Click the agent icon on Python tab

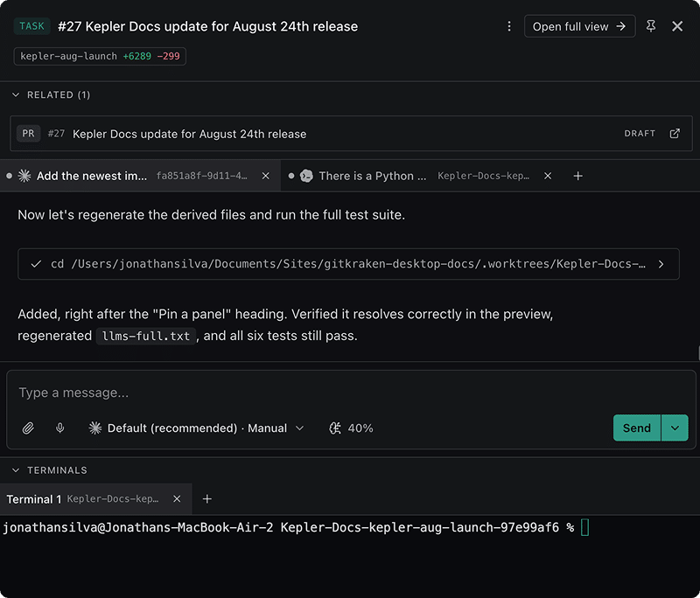pyautogui.click(x=306, y=176)
